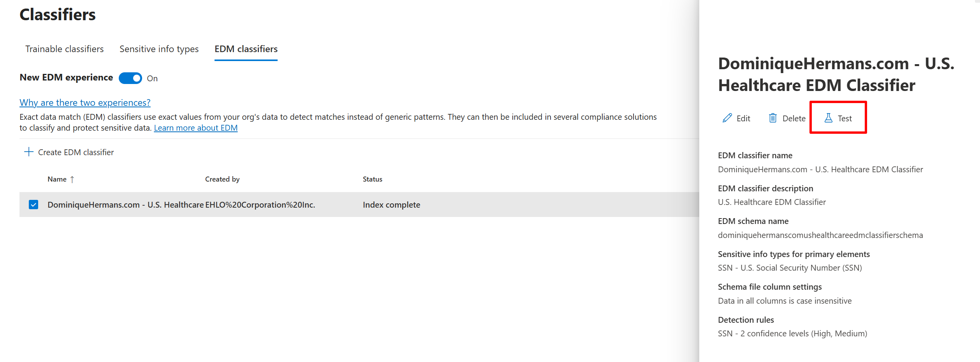Click the Delete trash icon

click(773, 118)
